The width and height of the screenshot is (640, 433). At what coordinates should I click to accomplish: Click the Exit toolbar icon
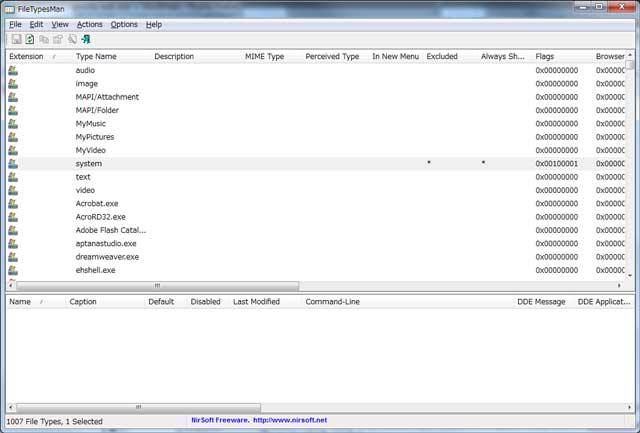pos(87,39)
